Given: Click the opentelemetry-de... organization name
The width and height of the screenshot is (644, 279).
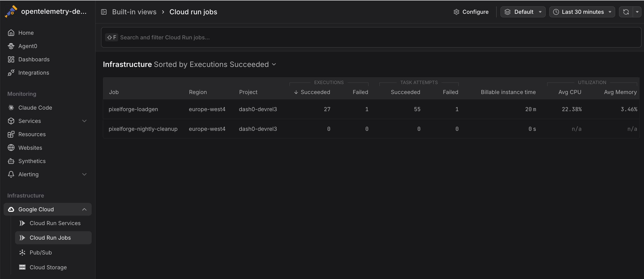Looking at the screenshot, I should click(x=54, y=11).
